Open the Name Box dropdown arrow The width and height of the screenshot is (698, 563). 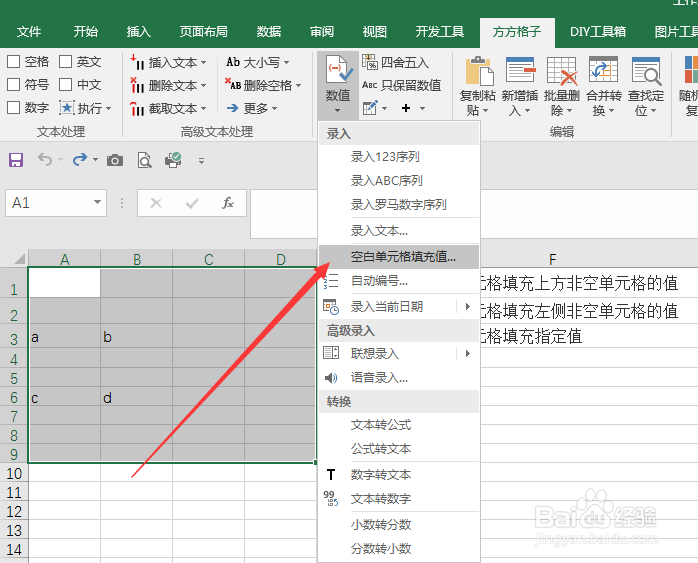[x=97, y=203]
